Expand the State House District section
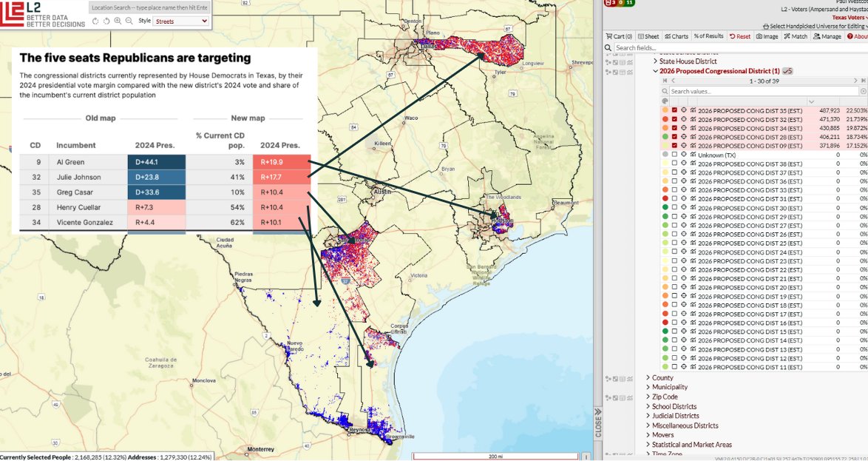Image resolution: width=868 pixels, height=461 pixels. pyautogui.click(x=654, y=61)
